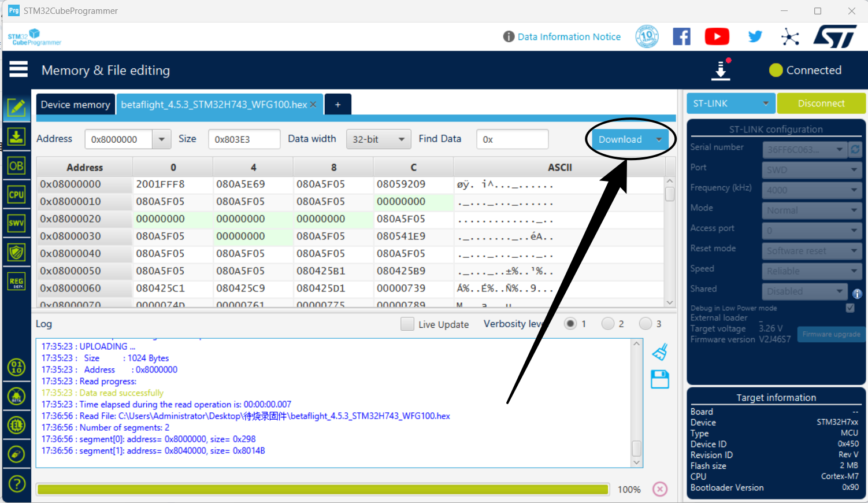Open the SWV viewer icon
The height and width of the screenshot is (503, 868).
click(16, 223)
